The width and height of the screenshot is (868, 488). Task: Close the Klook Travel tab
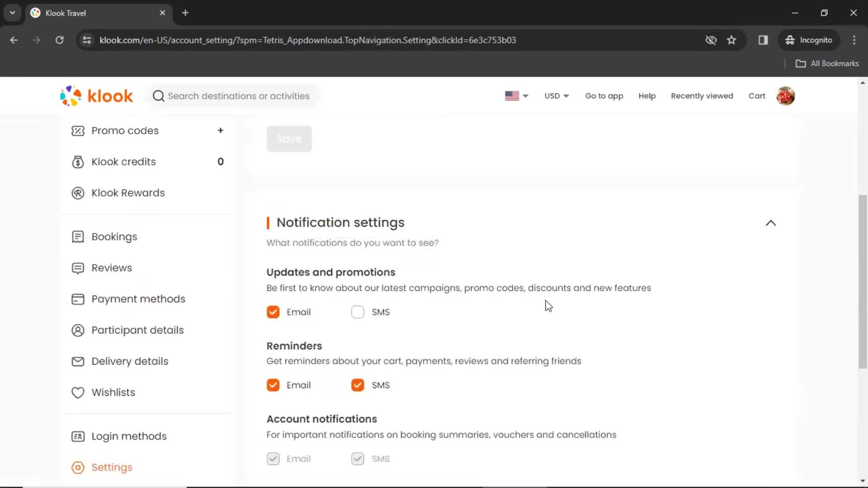(162, 13)
